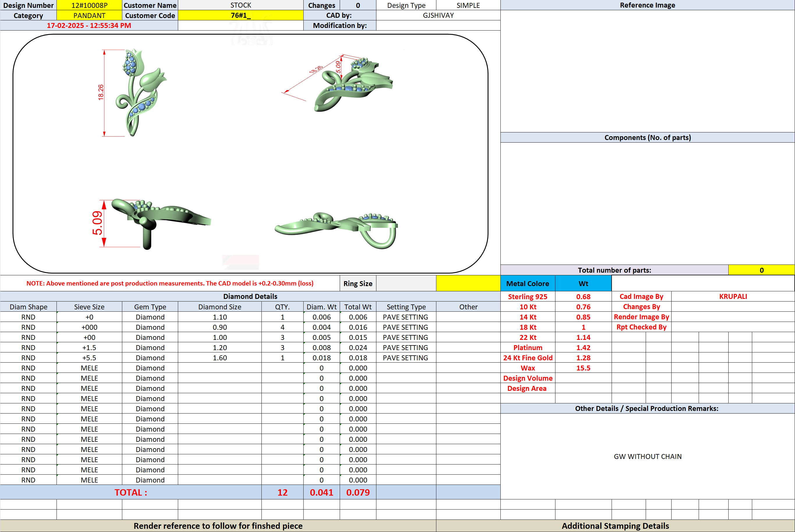Viewport: 795px width, 532px height.
Task: Select the GW WITHOUT CHAIN remark
Action: 647,456
